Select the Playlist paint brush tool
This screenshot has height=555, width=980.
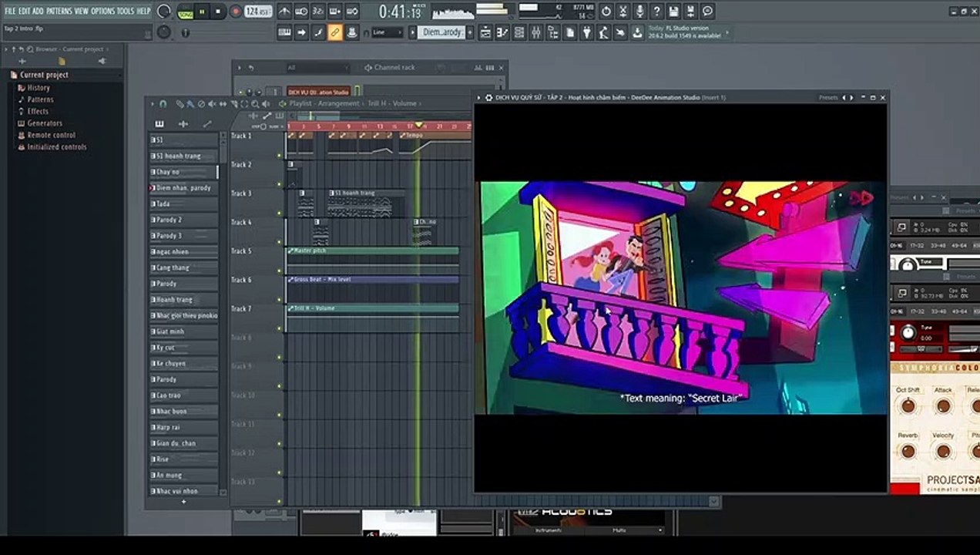coord(190,103)
